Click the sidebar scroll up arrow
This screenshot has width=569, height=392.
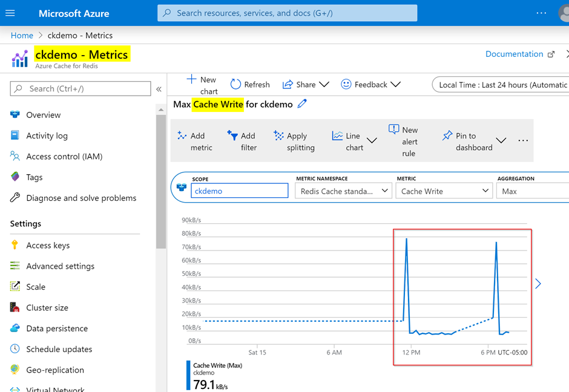pyautogui.click(x=161, y=109)
